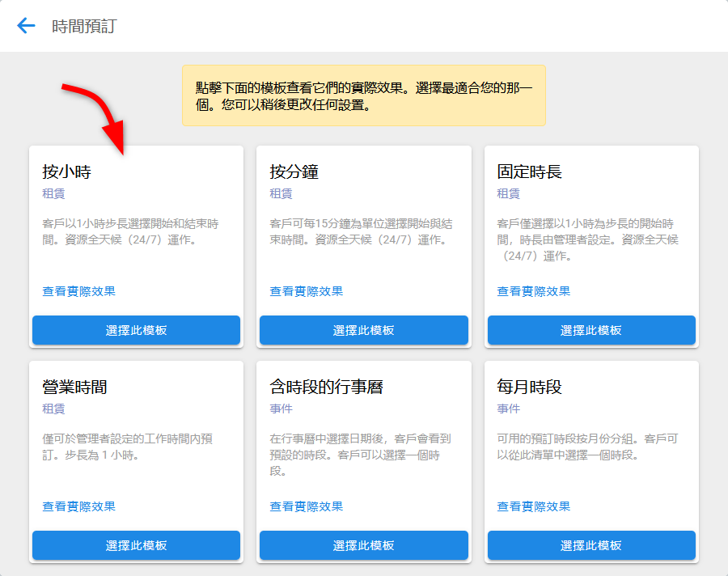Click the yellow template hint banner
Image resolution: width=728 pixels, height=576 pixels.
pos(363,95)
